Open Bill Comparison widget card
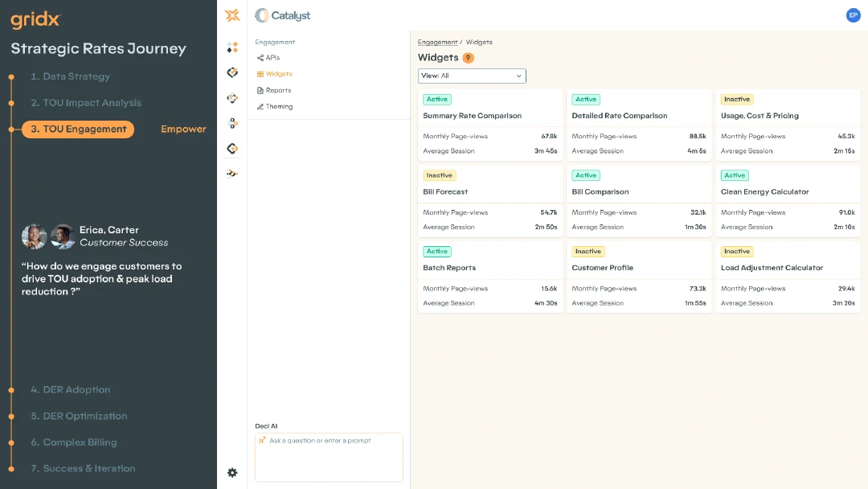Viewport: 868px width, 489px height. (x=639, y=201)
